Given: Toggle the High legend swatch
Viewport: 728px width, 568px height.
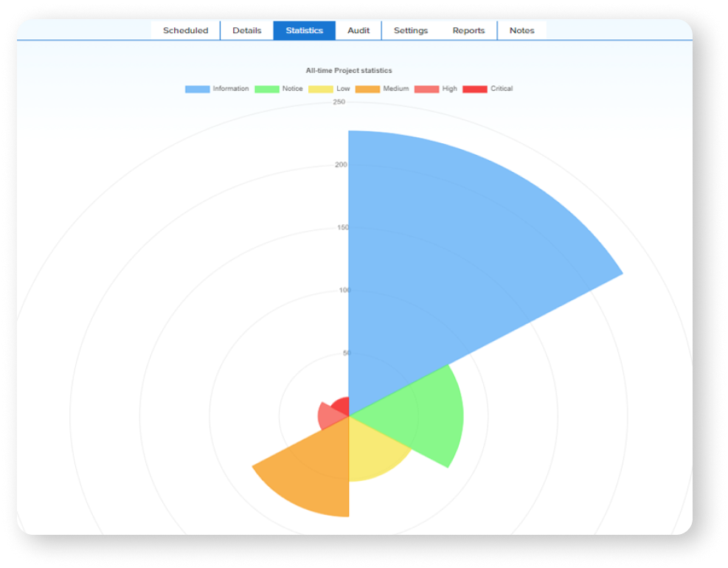Looking at the screenshot, I should point(426,89).
